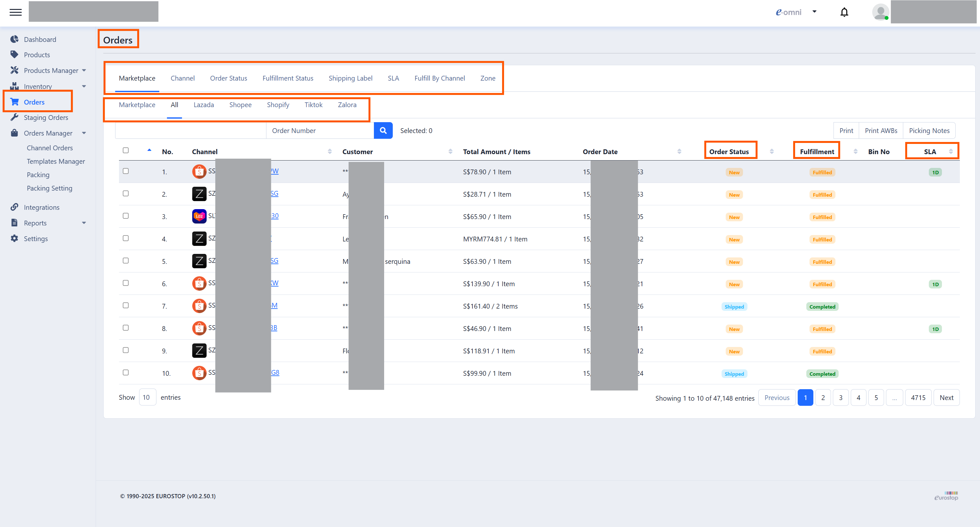Toggle the select-all checkbox in header
This screenshot has width=980, height=527.
point(126,150)
